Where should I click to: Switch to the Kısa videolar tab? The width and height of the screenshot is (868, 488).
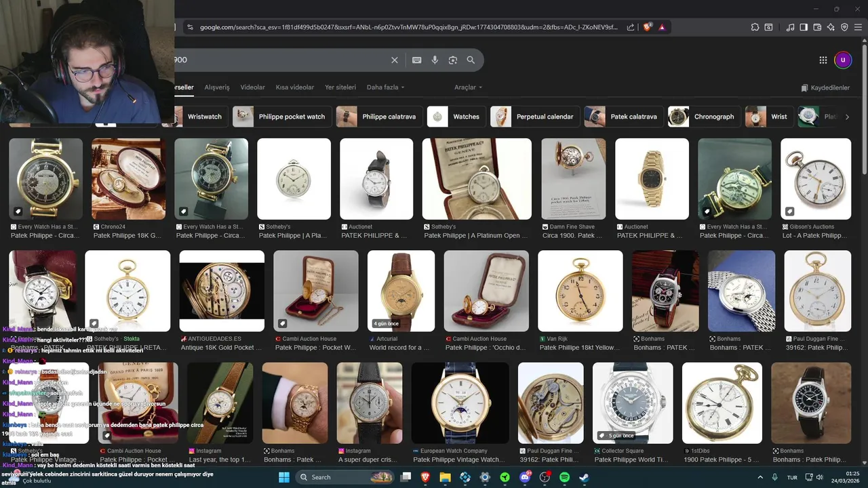[x=295, y=87]
